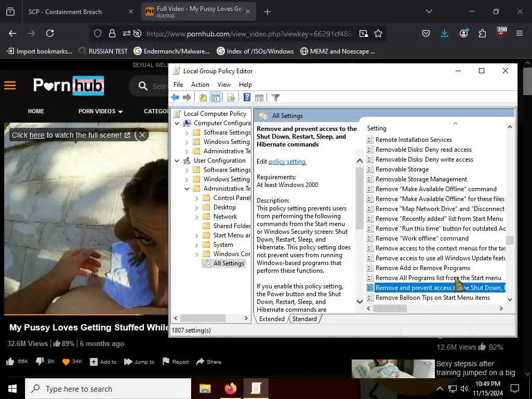The height and width of the screenshot is (399, 532).
Task: Select 'Removable Disks: Deny write access' setting
Action: click(424, 159)
